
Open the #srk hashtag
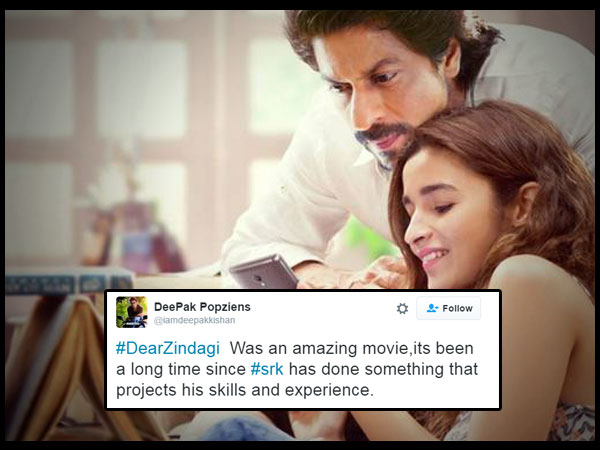coord(267,369)
